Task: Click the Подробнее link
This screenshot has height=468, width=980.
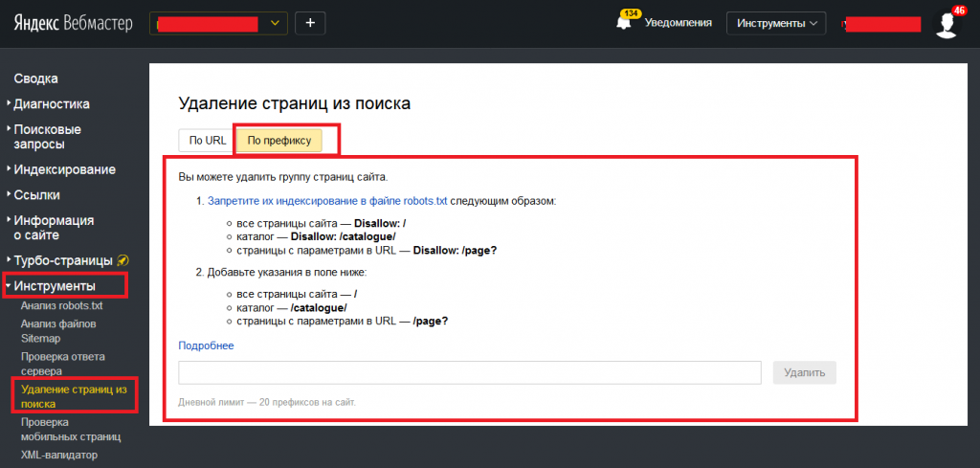Action: point(207,345)
